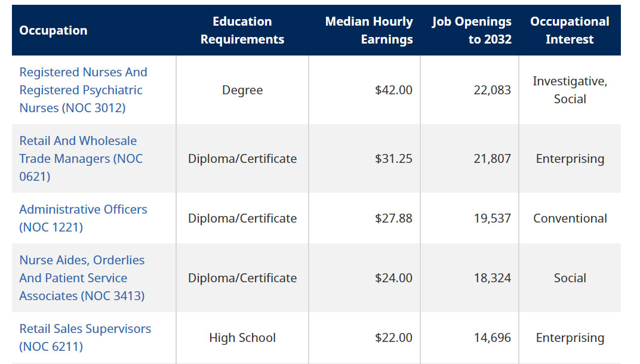Click the Education Requirements column header
640x364 pixels.
tap(242, 30)
